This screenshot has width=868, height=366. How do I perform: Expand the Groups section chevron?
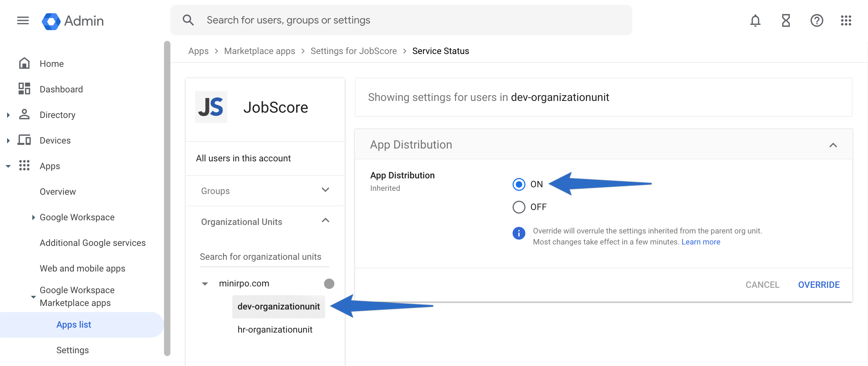pos(325,190)
